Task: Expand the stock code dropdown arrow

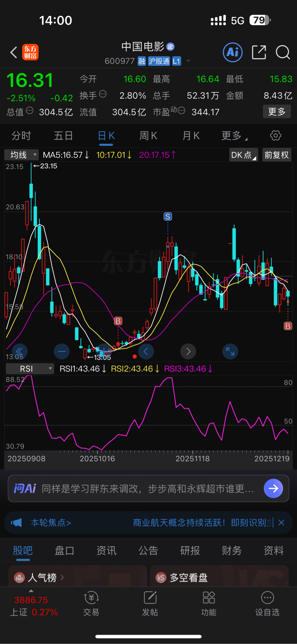Action: click(188, 61)
